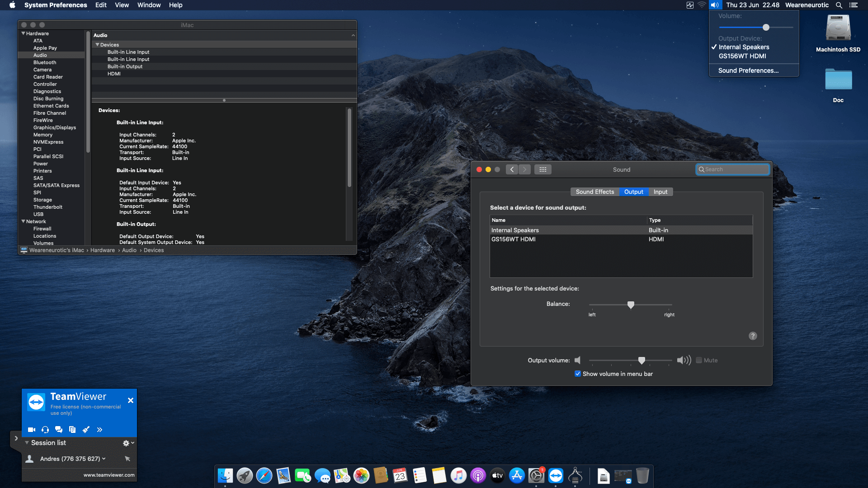Click TeamViewer file transfer documents icon

[x=72, y=429]
